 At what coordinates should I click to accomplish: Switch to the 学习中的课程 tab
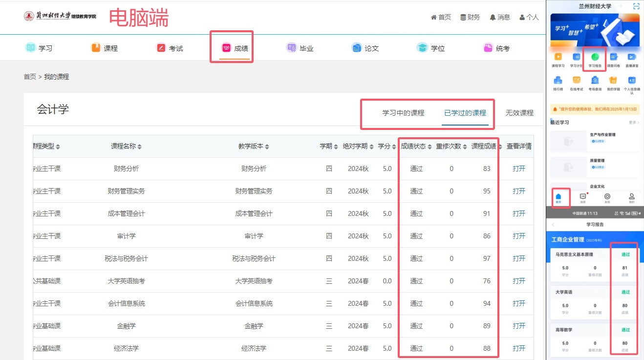403,113
